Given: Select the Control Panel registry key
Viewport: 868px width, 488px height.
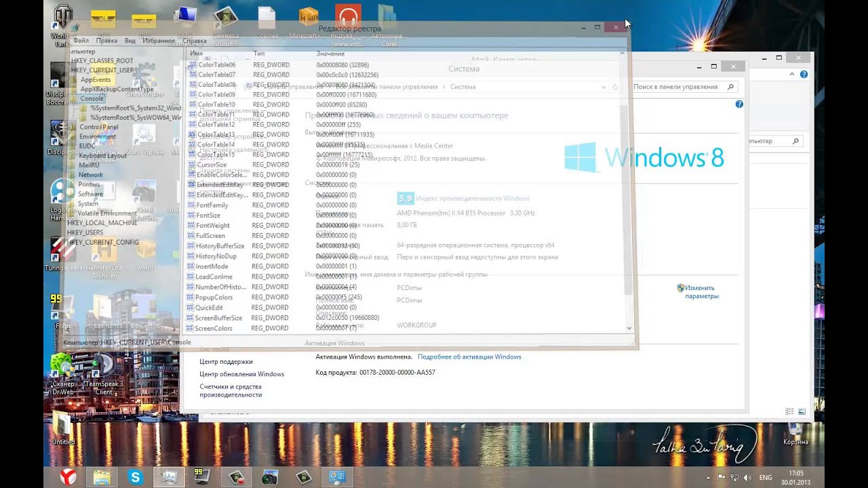Looking at the screenshot, I should tap(99, 127).
